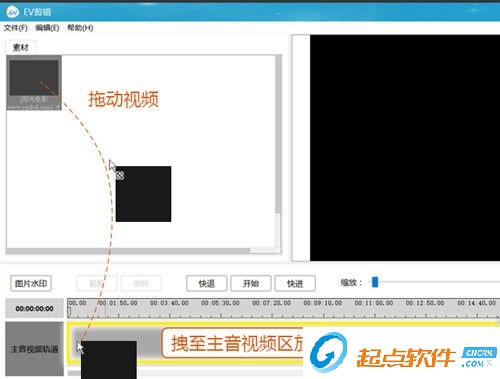
Task: Click the 缩放 zoom slider handle
Action: point(375,282)
